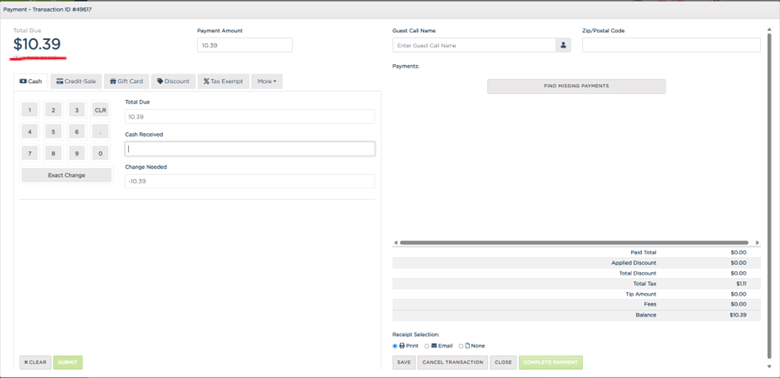Click the $10.39 Total Due amount
The height and width of the screenshot is (378, 780).
37,44
